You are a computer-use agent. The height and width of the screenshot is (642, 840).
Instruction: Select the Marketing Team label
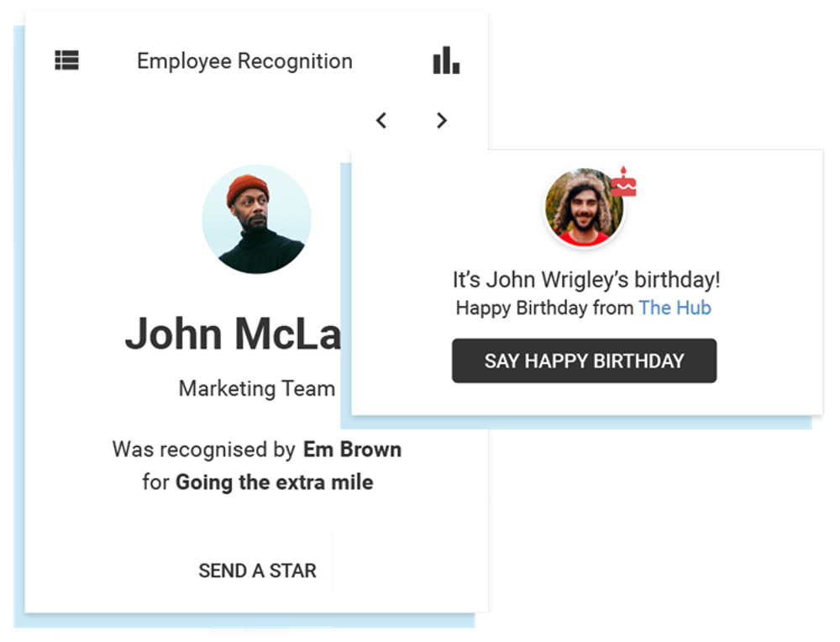click(x=257, y=388)
